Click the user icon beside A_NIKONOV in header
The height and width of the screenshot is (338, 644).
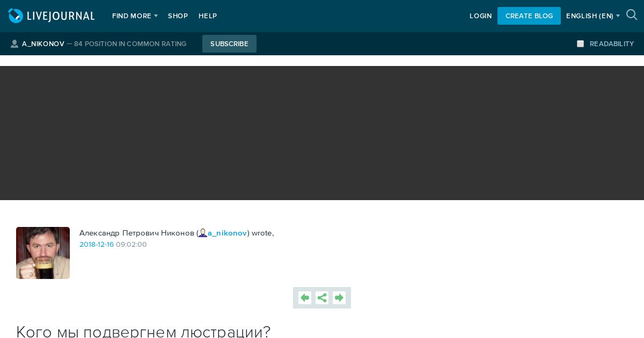(14, 44)
